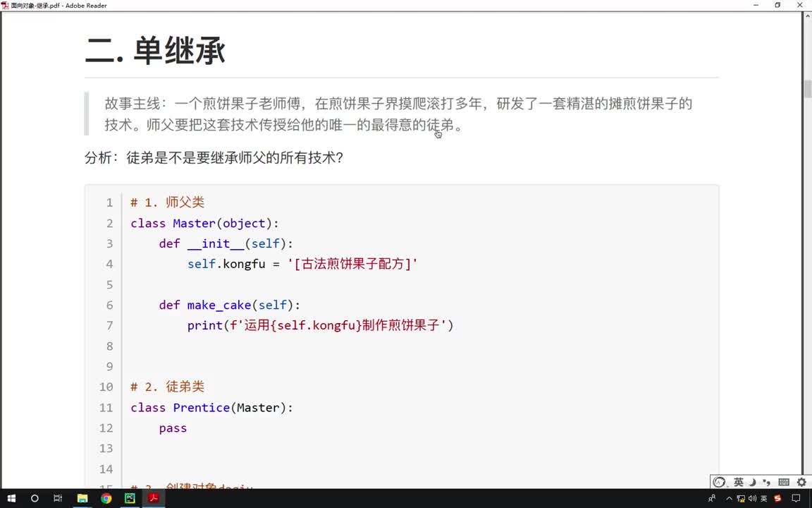Image resolution: width=812 pixels, height=508 pixels.
Task: Open Cortana search circle on taskbar
Action: tap(35, 498)
